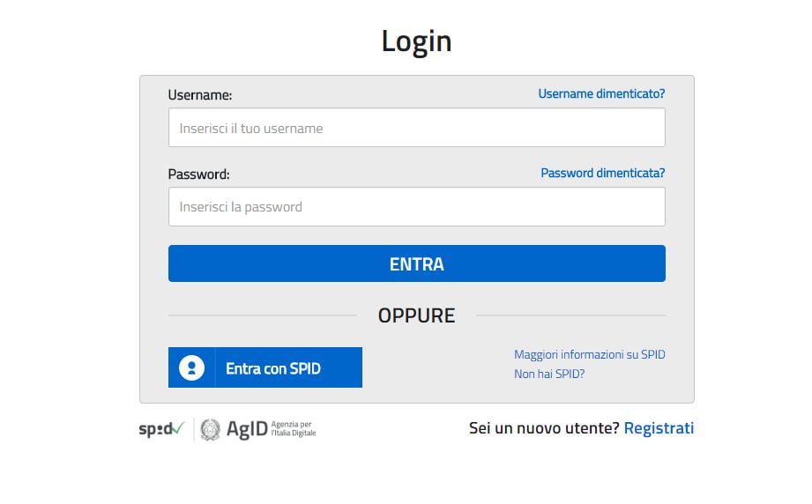Click the AgID logo text
Screen dimensions: 812x504
point(246,429)
